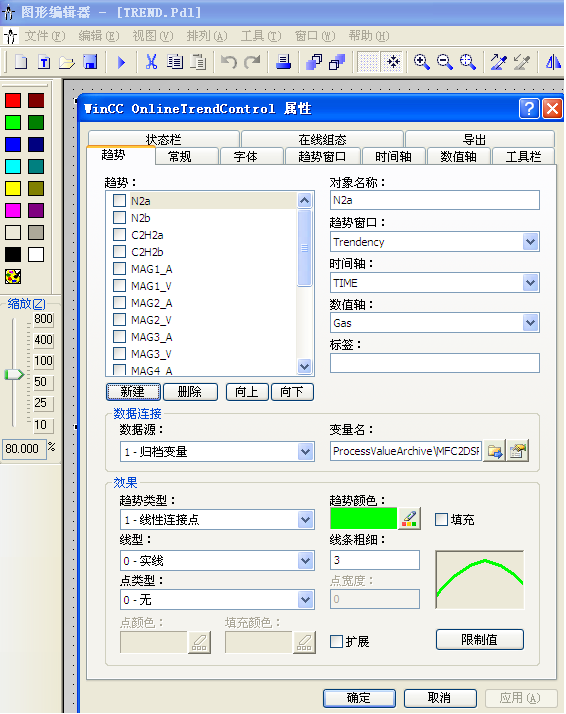Open the 数据源 归档变量 dropdown

pos(306,452)
